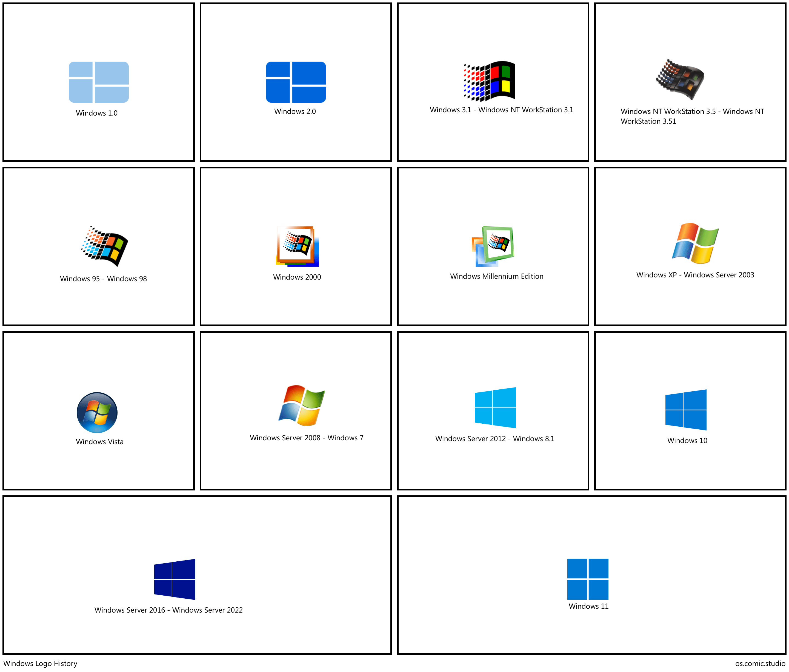This screenshot has width=789, height=672.
Task: Click the light blue Windows 1.0 logo
Action: 99,82
